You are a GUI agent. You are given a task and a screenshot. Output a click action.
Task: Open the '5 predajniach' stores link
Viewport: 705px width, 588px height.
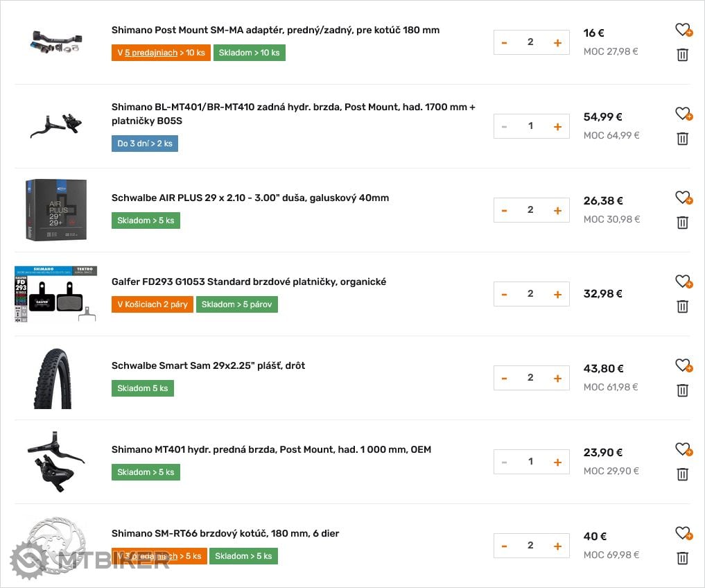(151, 53)
